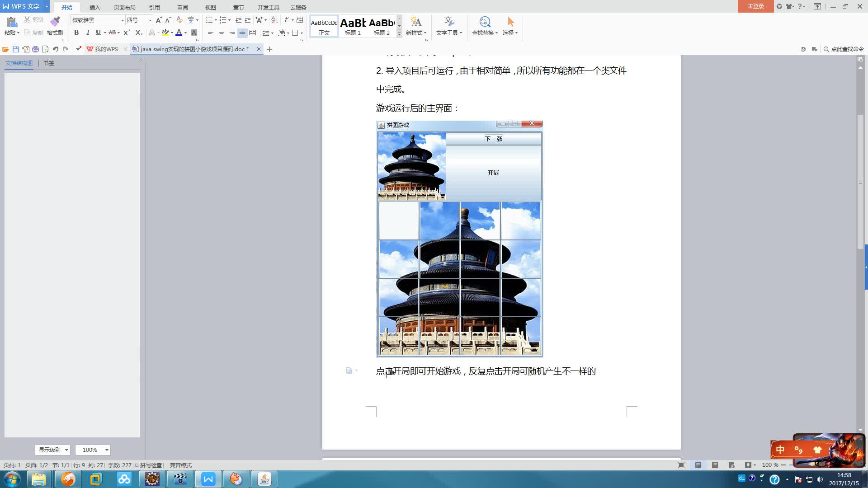Open the 云服务 menu
The height and width of the screenshot is (488, 868).
click(297, 7)
